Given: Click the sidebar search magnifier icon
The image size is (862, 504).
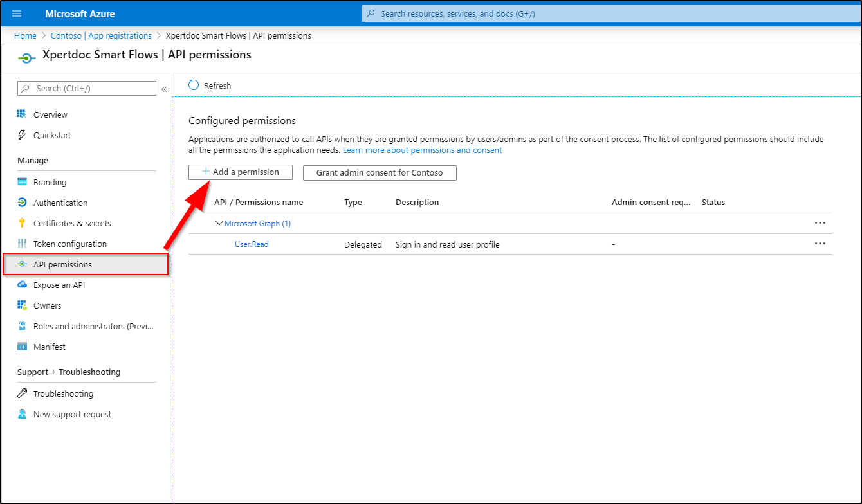Looking at the screenshot, I should point(26,88).
